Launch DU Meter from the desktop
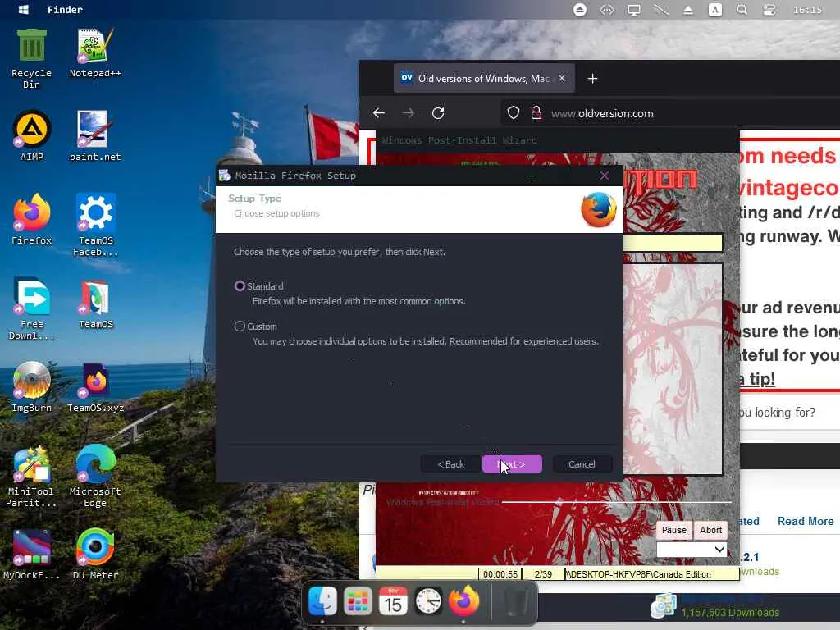The height and width of the screenshot is (630, 840). (x=95, y=555)
